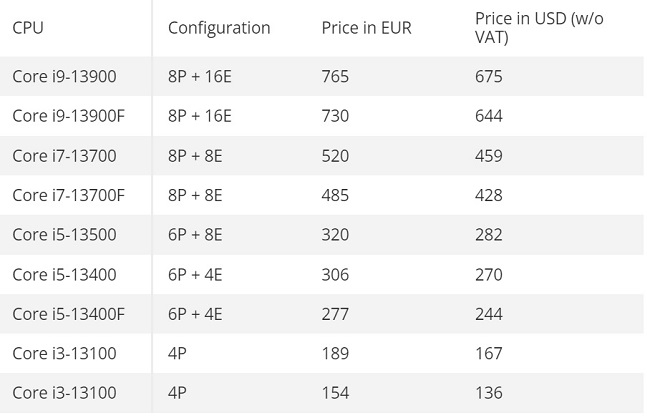Select the USD price 136

coord(489,392)
